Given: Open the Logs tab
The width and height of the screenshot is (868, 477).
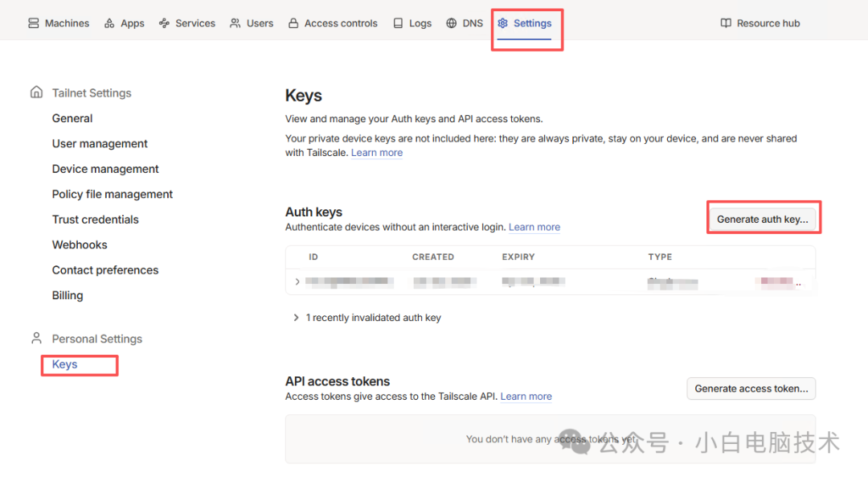Looking at the screenshot, I should tap(412, 23).
